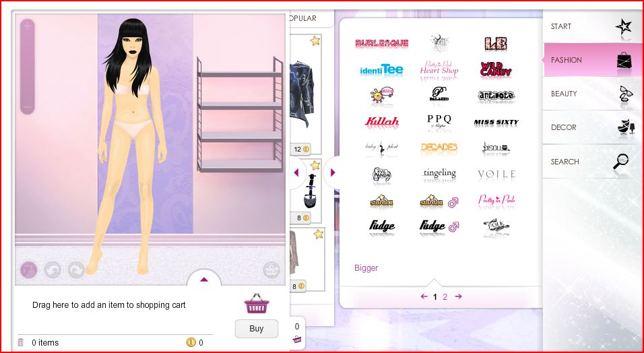Click the doll in the dressing room
Image resolution: width=644 pixels, height=353 pixels.
coord(132,146)
